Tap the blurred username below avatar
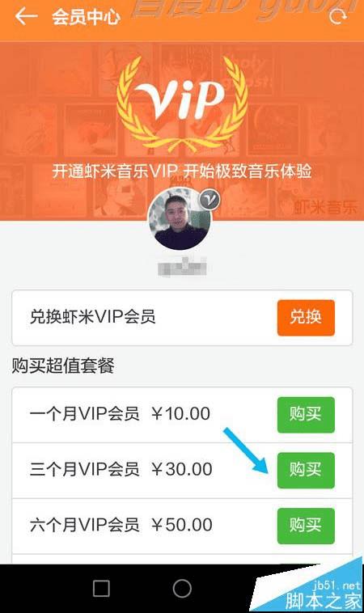Screen dimensions: 364x613 point(182,267)
